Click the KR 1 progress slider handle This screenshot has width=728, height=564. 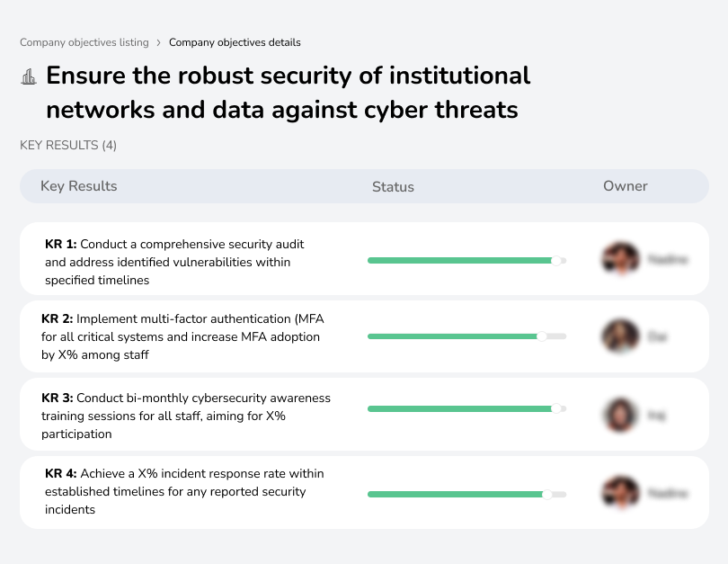coord(556,260)
